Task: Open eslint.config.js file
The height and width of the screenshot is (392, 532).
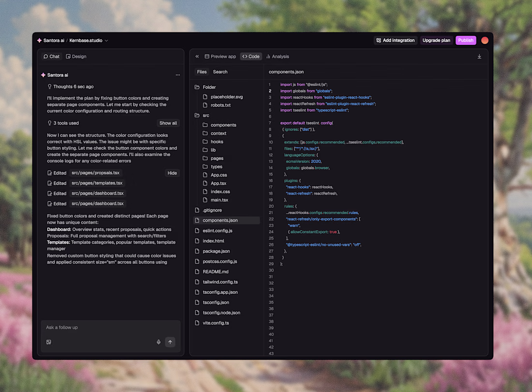Action: pos(214,231)
